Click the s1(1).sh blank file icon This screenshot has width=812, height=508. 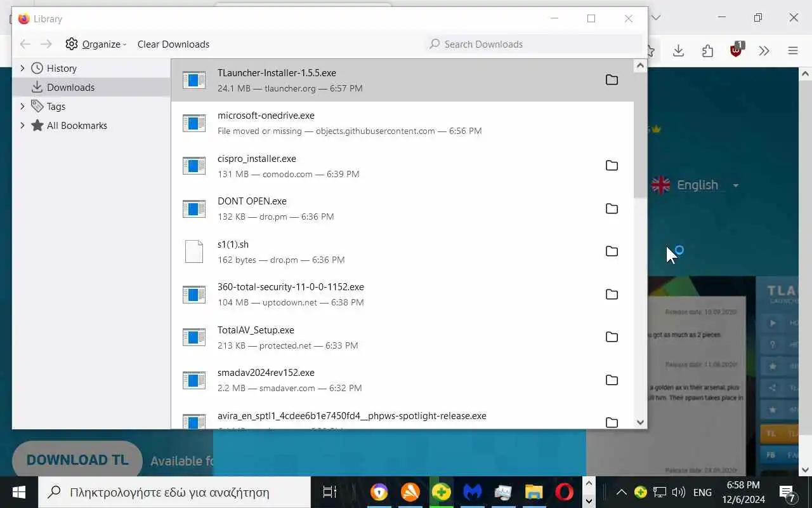click(194, 251)
